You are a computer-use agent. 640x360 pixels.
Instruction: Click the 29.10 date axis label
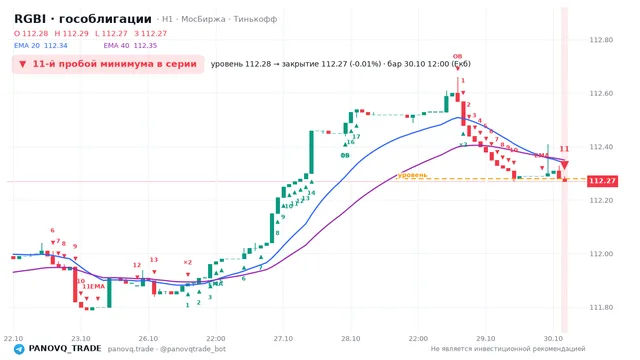point(486,338)
